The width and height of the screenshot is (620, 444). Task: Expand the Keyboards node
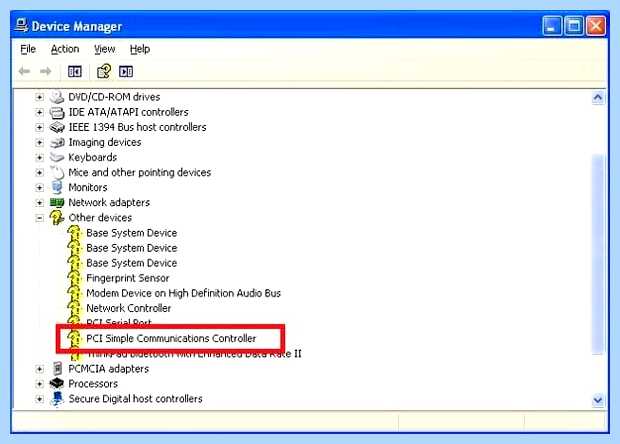click(39, 157)
